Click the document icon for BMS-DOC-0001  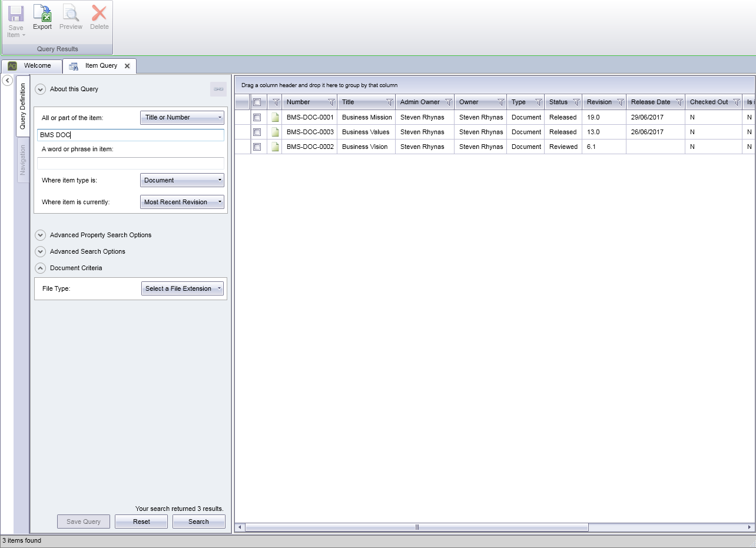pyautogui.click(x=275, y=117)
